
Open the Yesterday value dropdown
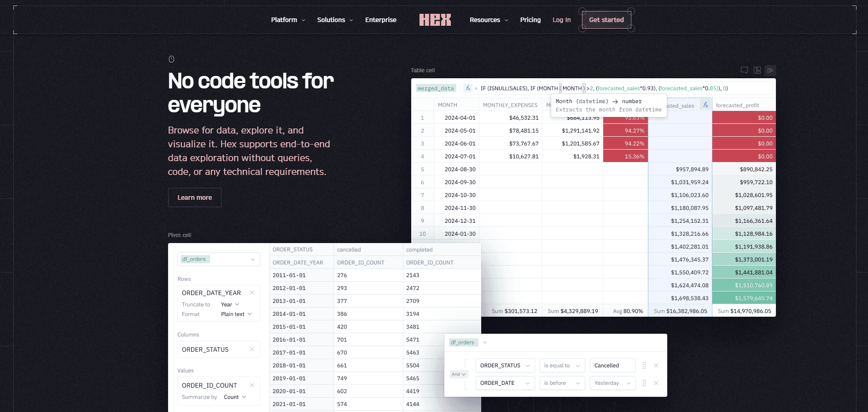(x=613, y=383)
